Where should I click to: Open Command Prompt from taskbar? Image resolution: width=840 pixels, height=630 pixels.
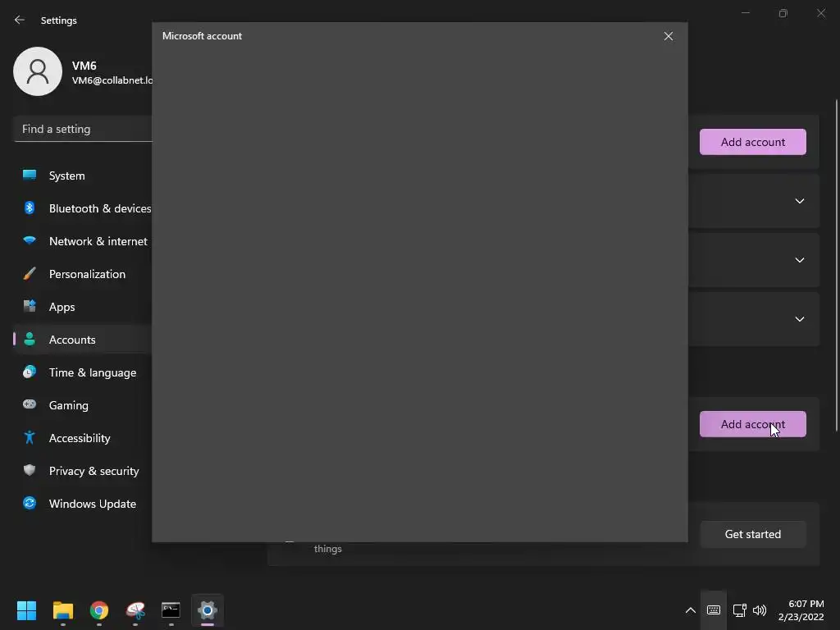pyautogui.click(x=171, y=610)
